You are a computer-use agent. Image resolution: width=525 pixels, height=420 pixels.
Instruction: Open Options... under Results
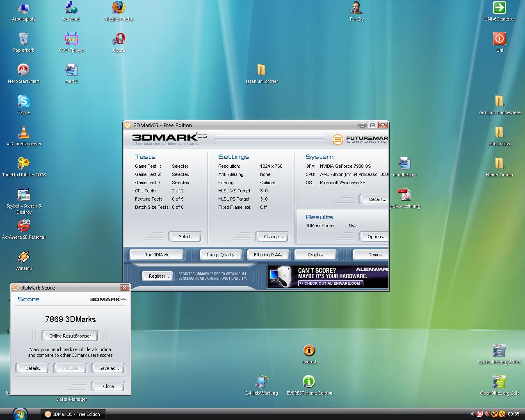[375, 237]
